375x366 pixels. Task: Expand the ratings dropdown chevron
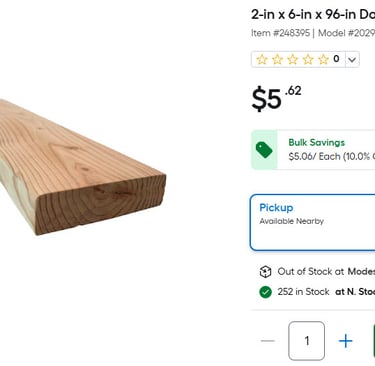click(x=352, y=60)
